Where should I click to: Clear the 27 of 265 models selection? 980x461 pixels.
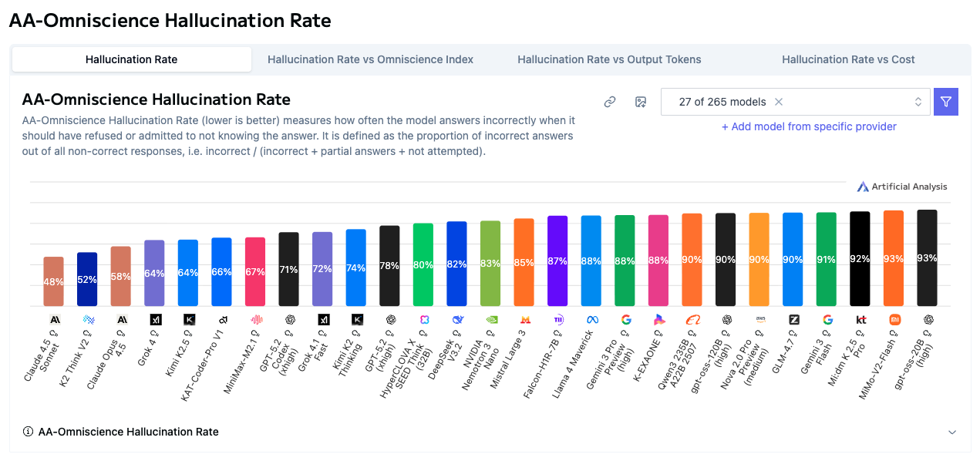point(779,102)
